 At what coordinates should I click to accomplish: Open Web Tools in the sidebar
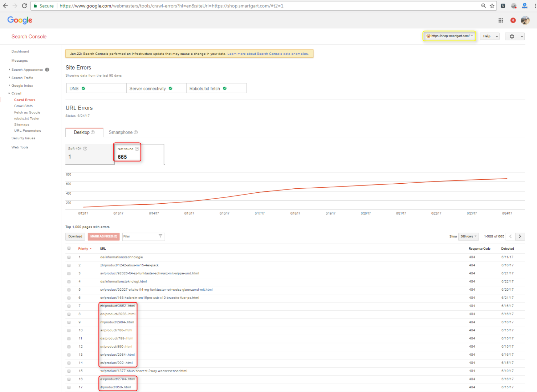click(x=20, y=147)
